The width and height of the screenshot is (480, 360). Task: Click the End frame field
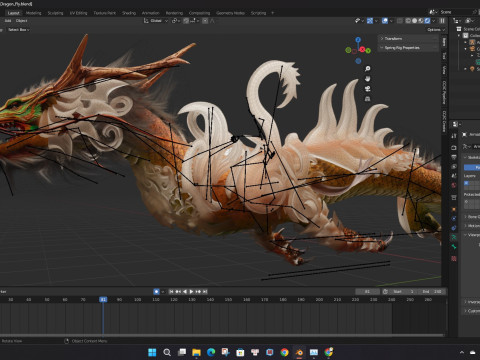tap(432, 292)
